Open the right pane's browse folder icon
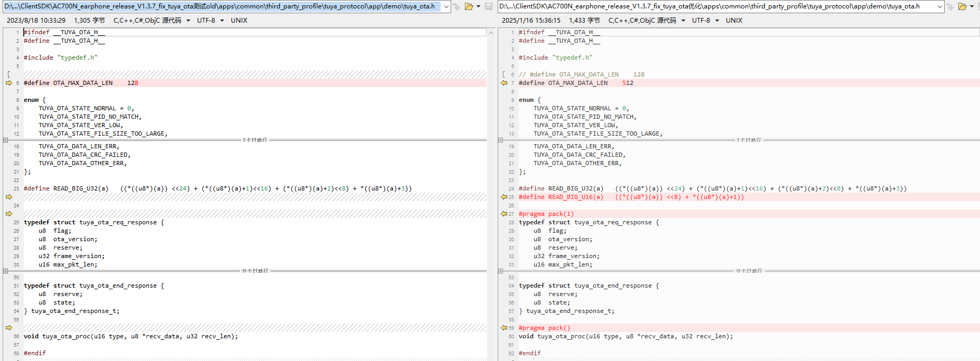The width and height of the screenshot is (980, 361). pyautogui.click(x=962, y=7)
